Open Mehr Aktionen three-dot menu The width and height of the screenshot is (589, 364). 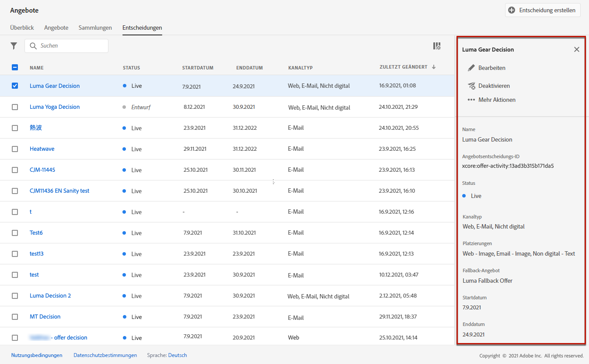pyautogui.click(x=471, y=100)
